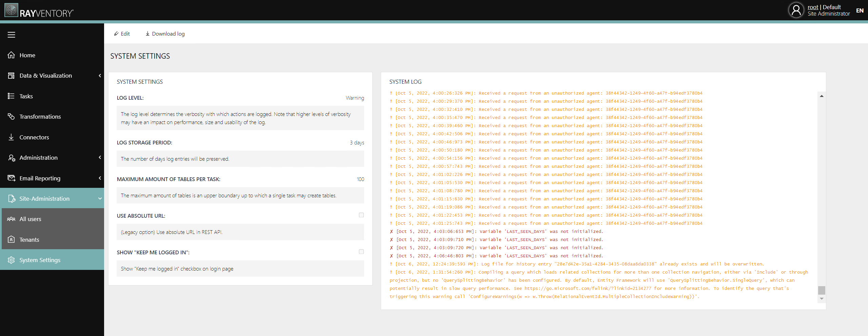Click the user profile avatar icon

[796, 10]
